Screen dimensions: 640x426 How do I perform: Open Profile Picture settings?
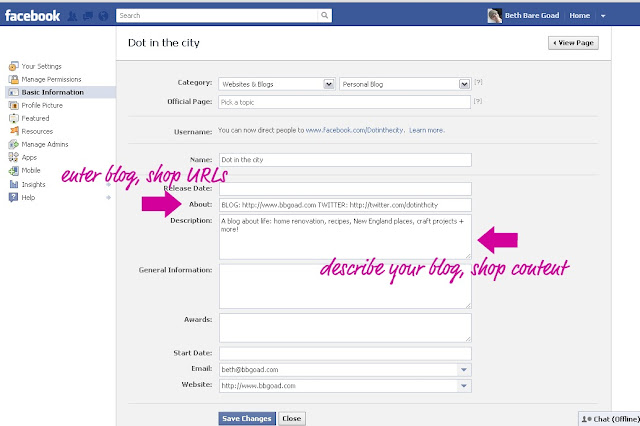point(42,105)
